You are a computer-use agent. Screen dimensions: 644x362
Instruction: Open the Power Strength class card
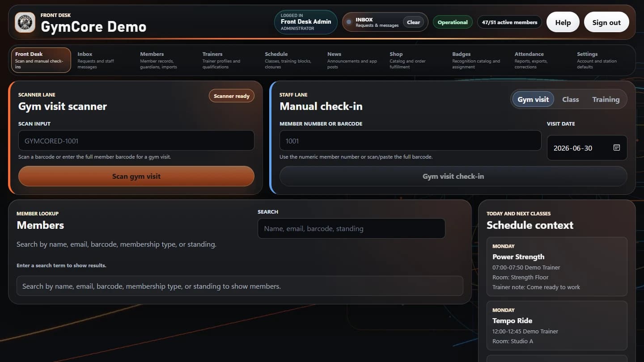(557, 267)
